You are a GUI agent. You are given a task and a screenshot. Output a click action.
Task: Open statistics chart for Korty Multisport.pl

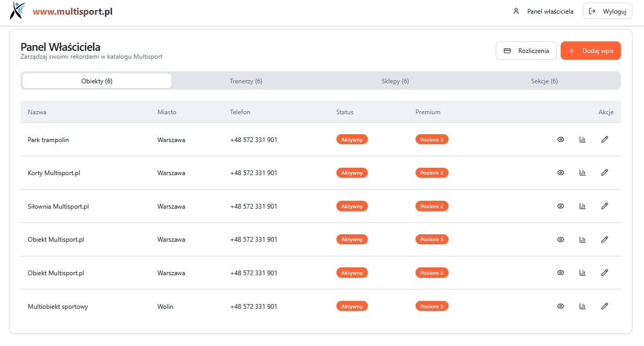(582, 172)
